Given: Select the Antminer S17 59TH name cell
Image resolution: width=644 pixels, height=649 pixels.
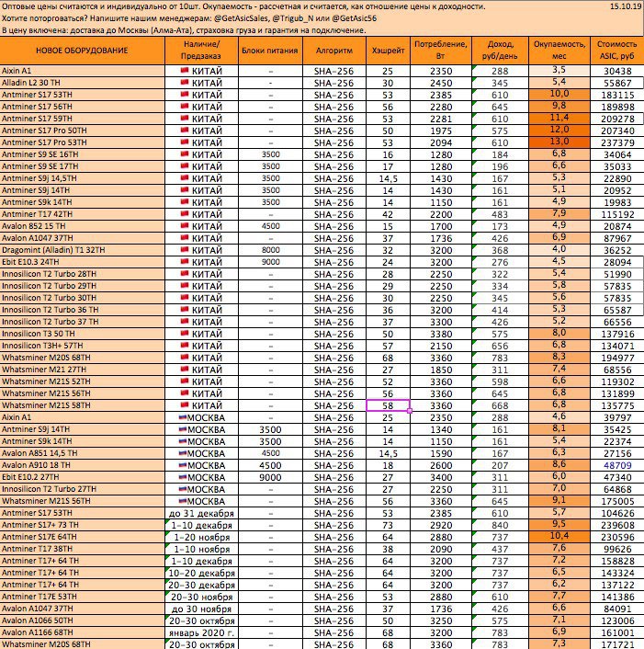Looking at the screenshot, I should (83, 119).
